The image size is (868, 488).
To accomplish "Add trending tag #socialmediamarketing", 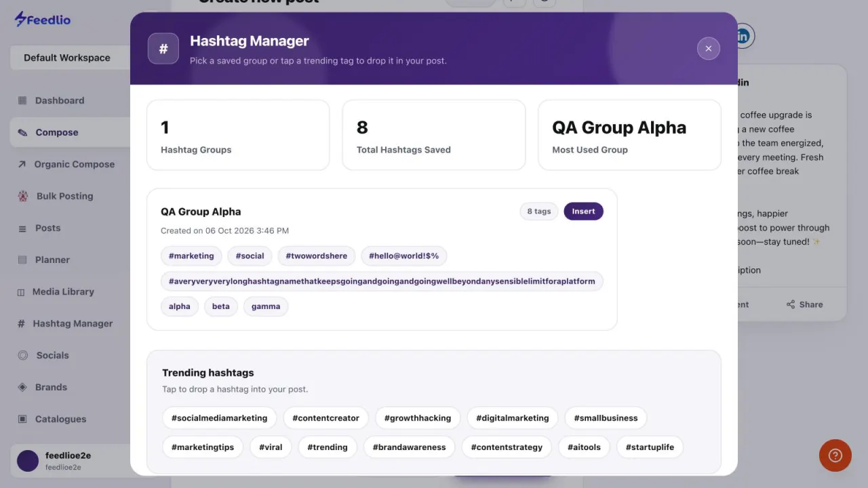I will (x=220, y=418).
